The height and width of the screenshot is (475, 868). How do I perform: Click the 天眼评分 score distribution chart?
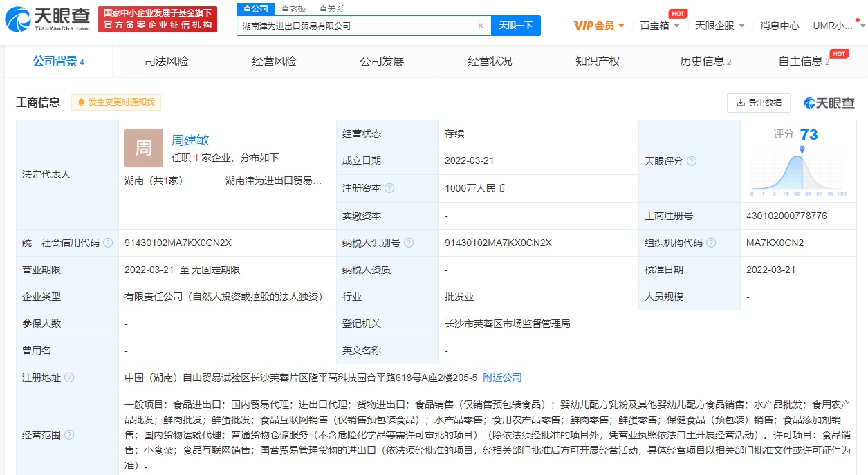[798, 171]
